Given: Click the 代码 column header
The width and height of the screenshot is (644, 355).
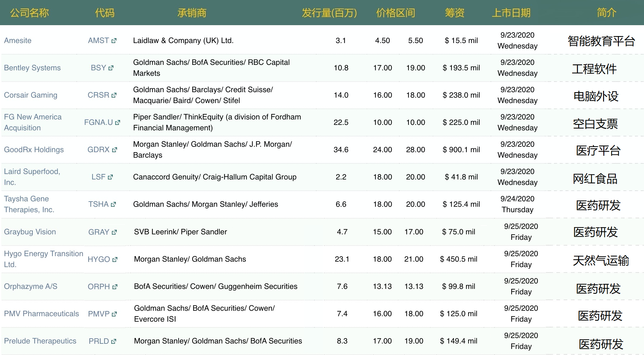Looking at the screenshot, I should [105, 13].
